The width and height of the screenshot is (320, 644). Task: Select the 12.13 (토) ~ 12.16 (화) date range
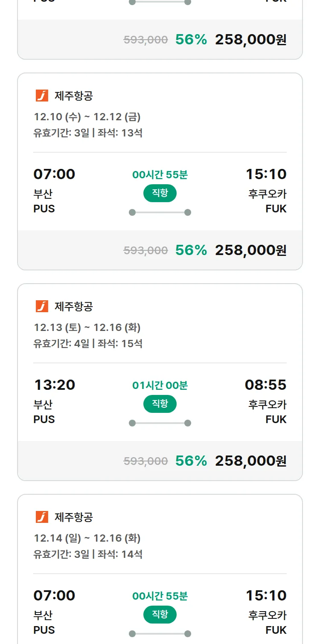pyautogui.click(x=87, y=328)
